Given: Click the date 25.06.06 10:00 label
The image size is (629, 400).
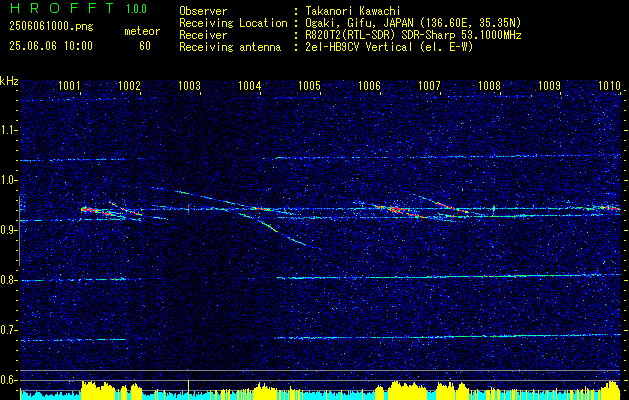Looking at the screenshot, I should coord(51,46).
